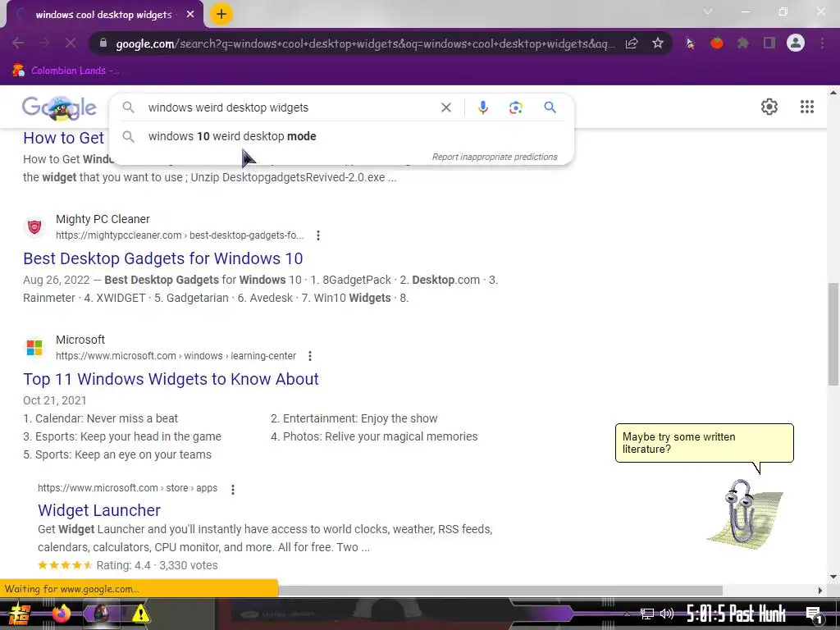The height and width of the screenshot is (630, 840).
Task: Click Photos: Relive your magical memories
Action: point(374,436)
